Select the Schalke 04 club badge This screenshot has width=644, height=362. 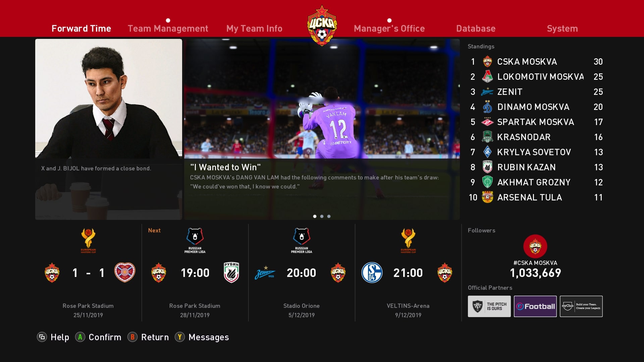pyautogui.click(x=372, y=273)
